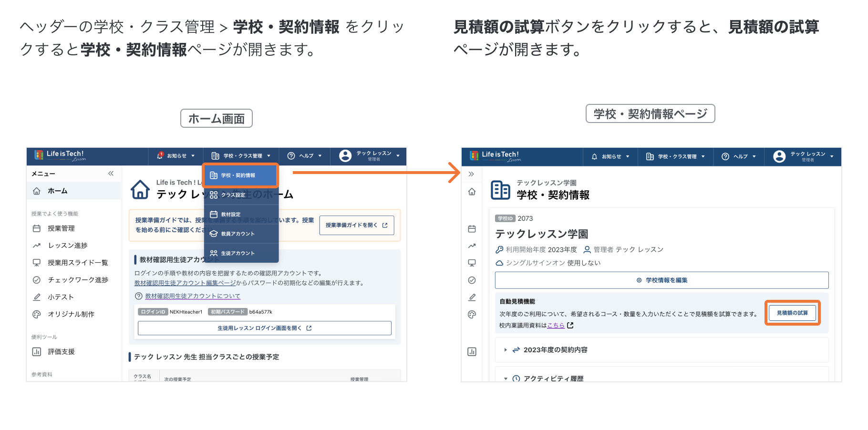Click the slide monitor icon in collapsed sidebar
Image resolution: width=868 pixels, height=430 pixels.
(x=472, y=263)
